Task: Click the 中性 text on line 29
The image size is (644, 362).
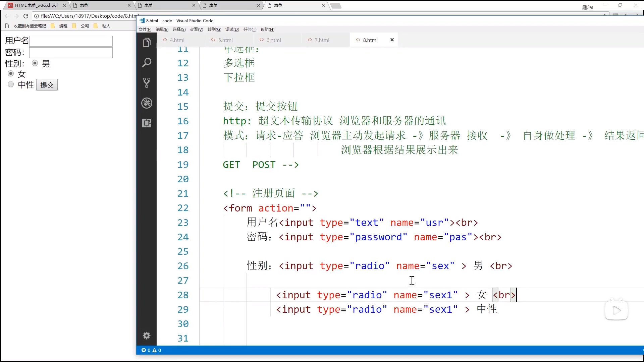Action: point(487,309)
